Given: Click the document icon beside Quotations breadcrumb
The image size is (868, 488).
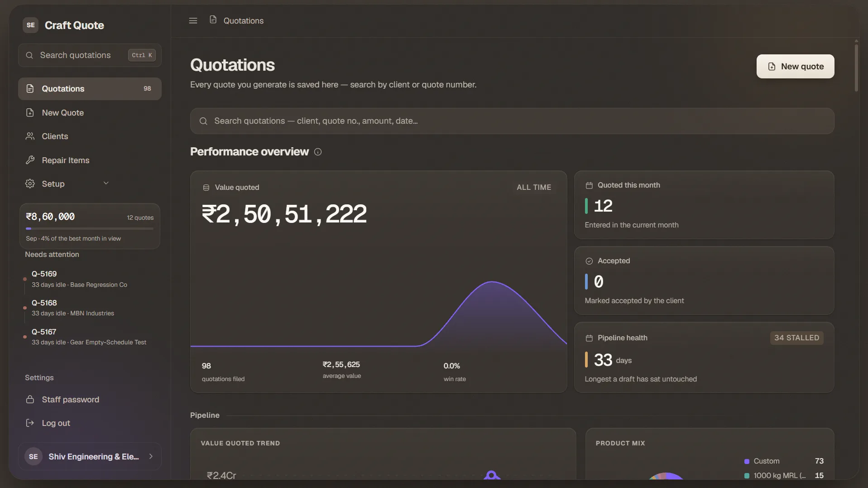Looking at the screenshot, I should [213, 20].
